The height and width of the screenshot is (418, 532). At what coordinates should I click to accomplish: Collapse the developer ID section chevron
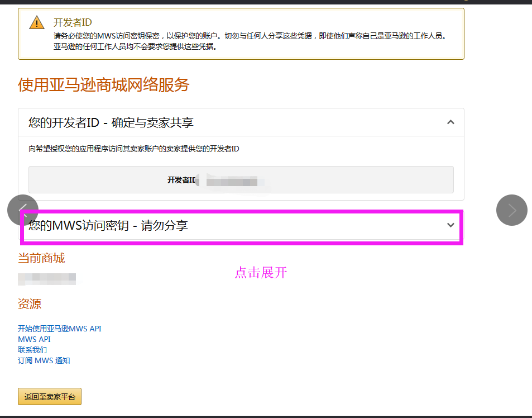(450, 122)
